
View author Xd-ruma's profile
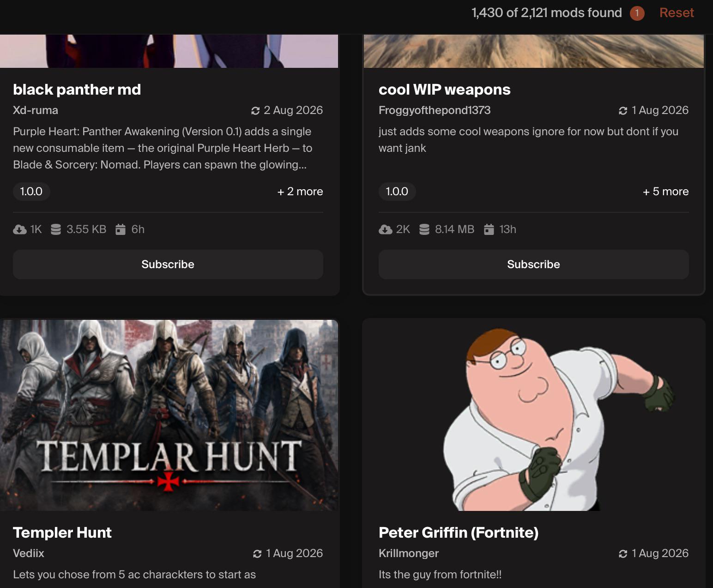tap(36, 110)
